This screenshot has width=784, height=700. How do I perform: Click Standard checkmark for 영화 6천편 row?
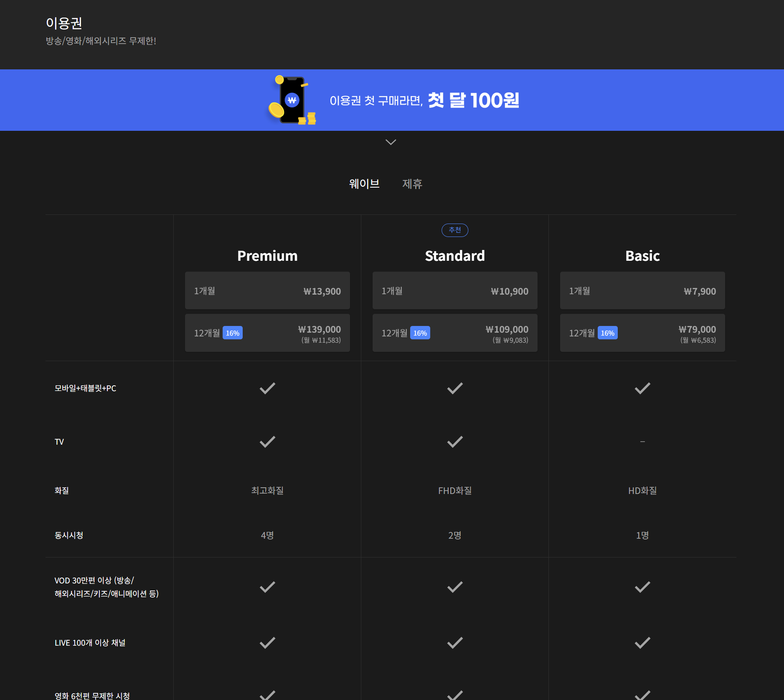[455, 695]
